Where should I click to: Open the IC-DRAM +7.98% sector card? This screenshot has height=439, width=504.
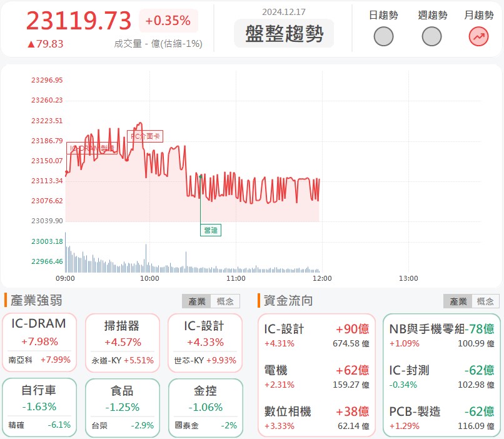[x=39, y=343]
